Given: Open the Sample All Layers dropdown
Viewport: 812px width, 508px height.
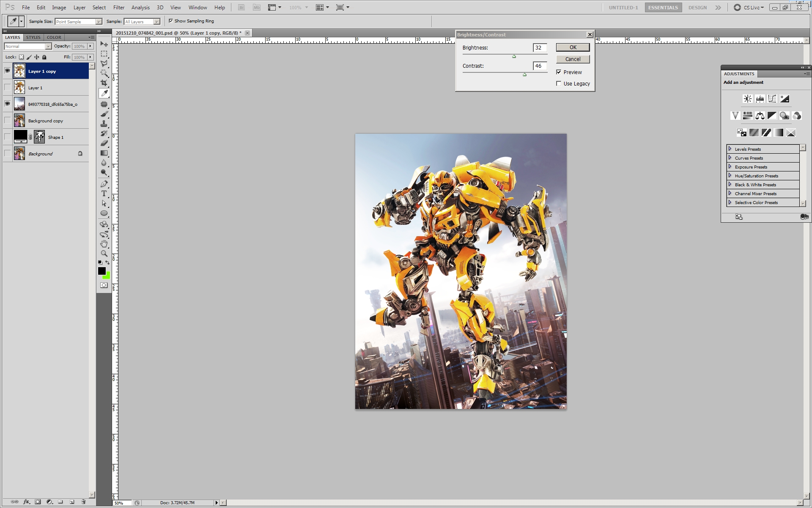Looking at the screenshot, I should point(142,22).
